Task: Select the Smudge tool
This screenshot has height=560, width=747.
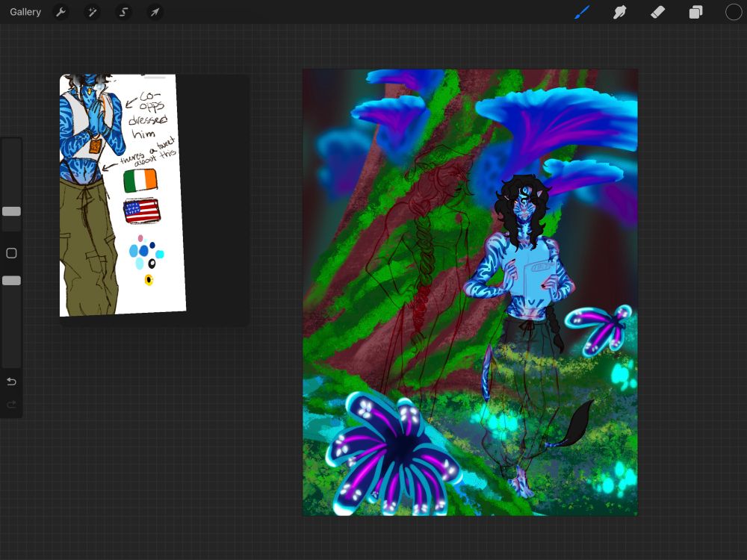Action: click(619, 12)
